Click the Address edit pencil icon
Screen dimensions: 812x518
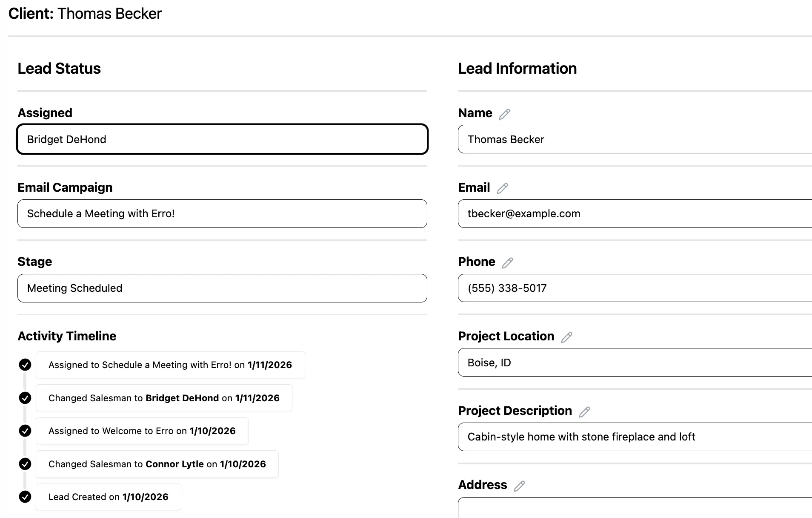pyautogui.click(x=519, y=486)
